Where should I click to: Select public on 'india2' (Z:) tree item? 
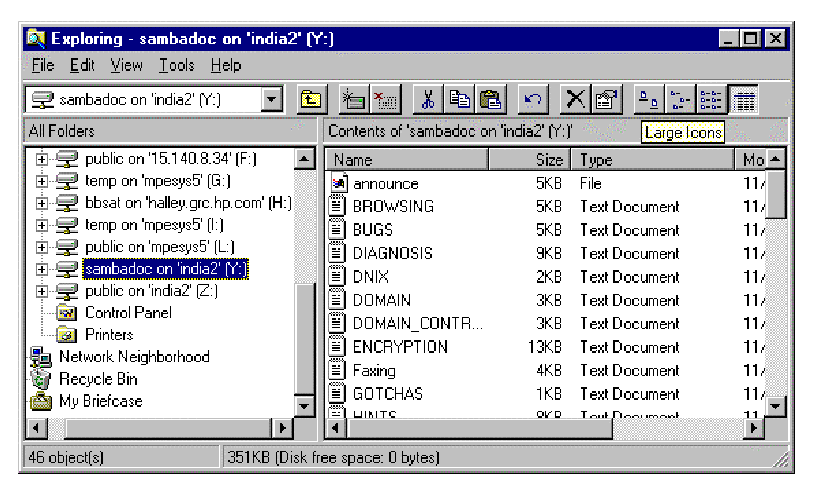tap(151, 291)
